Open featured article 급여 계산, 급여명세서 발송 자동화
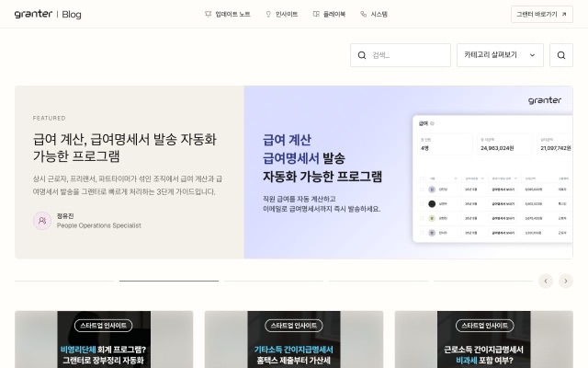Screen dimensions: 588x368 125,147
